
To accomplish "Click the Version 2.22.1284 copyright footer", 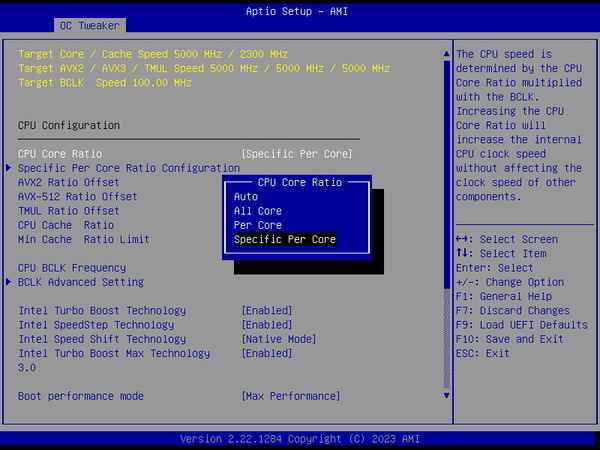I will pyautogui.click(x=300, y=439).
